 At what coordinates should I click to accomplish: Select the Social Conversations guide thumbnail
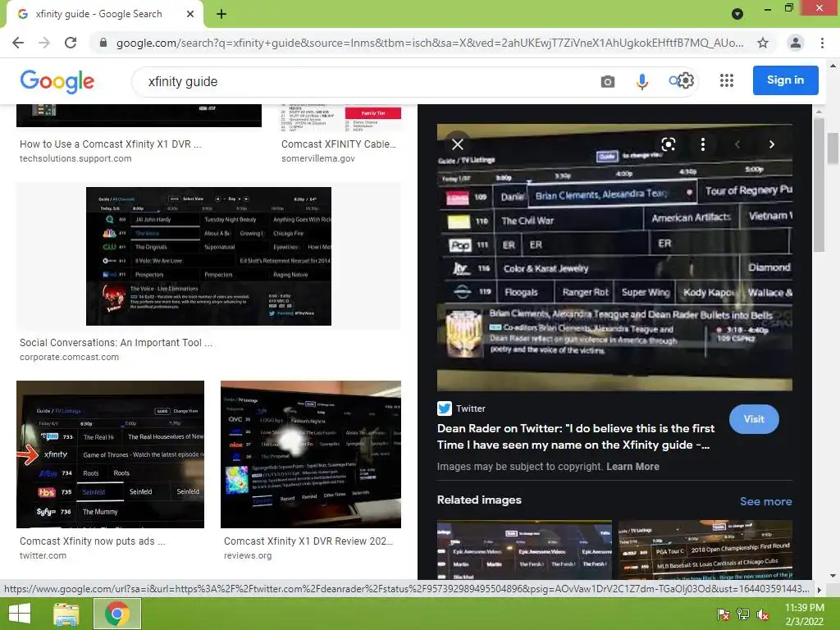(208, 256)
